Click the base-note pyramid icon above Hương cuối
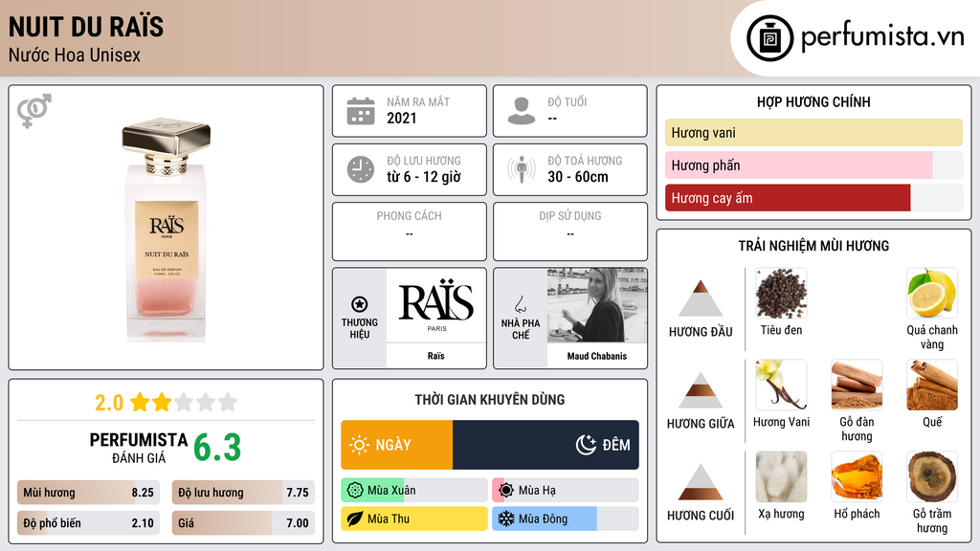This screenshot has height=551, width=980. [701, 482]
